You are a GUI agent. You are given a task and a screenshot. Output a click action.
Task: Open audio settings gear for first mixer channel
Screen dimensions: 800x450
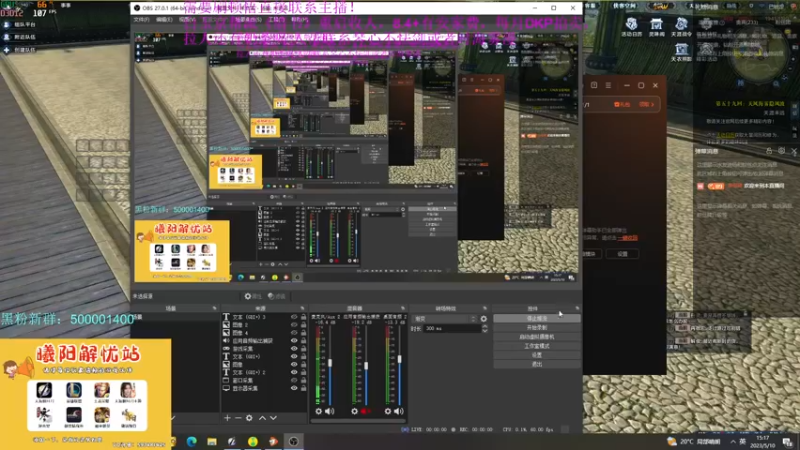coord(318,411)
